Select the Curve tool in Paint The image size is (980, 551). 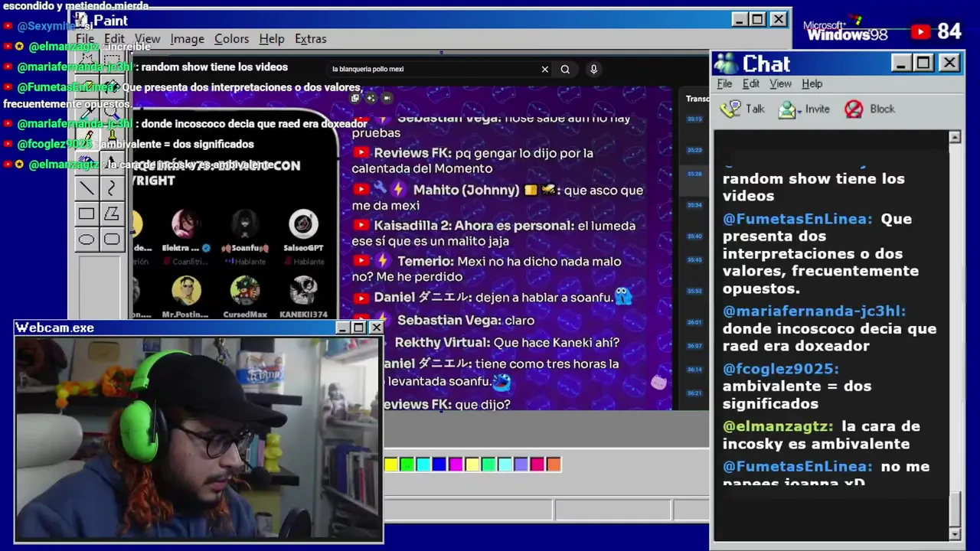[x=112, y=187]
